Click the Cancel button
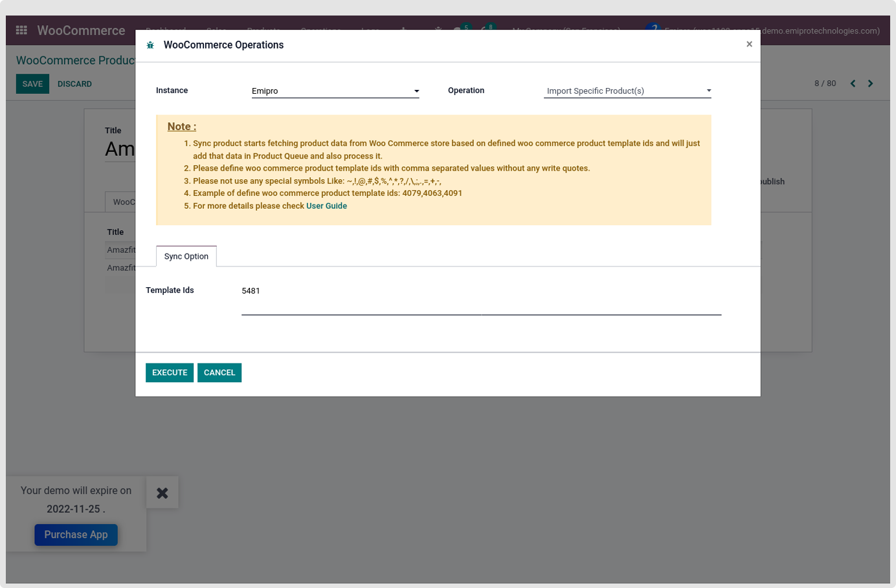896x588 pixels. click(219, 373)
